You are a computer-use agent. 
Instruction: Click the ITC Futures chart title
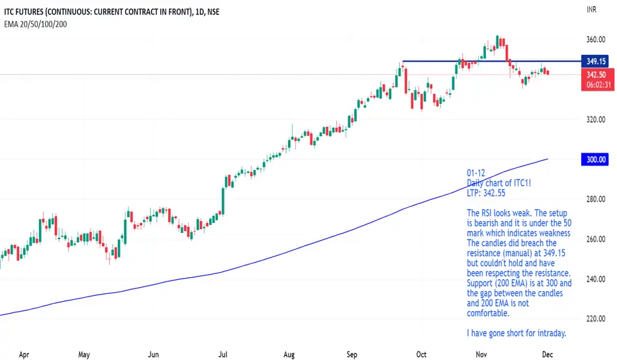pyautogui.click(x=112, y=12)
